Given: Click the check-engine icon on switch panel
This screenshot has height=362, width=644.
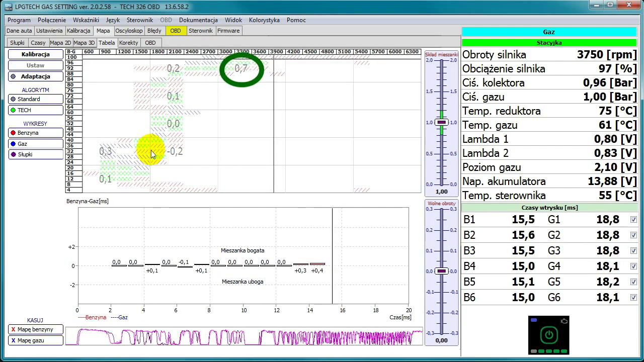Looking at the screenshot, I should pos(564,321).
